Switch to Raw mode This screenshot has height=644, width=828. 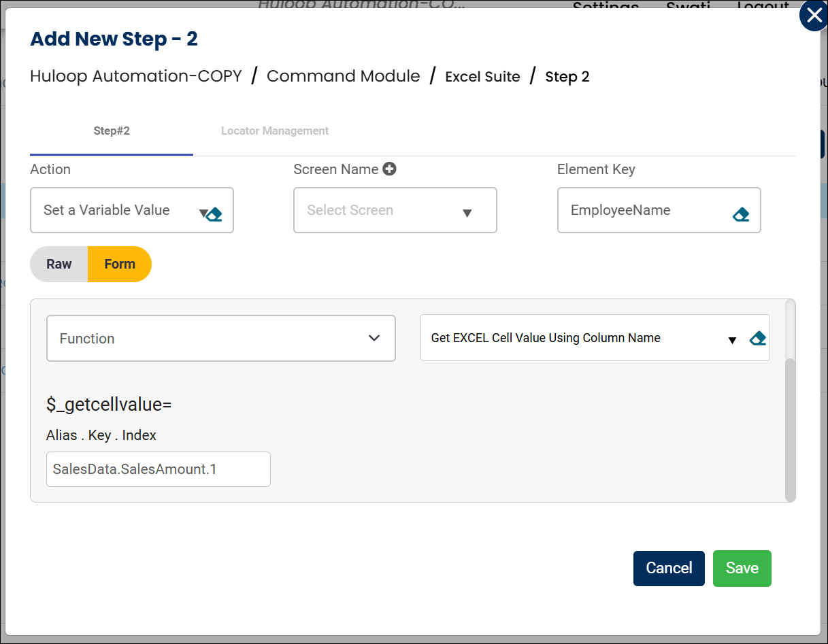[x=59, y=265]
